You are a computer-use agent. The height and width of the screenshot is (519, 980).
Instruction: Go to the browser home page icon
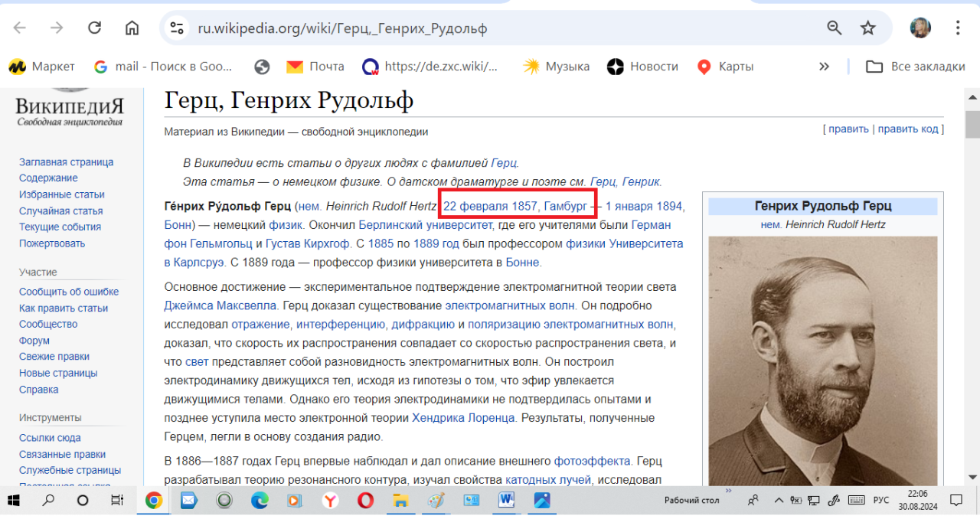click(132, 28)
